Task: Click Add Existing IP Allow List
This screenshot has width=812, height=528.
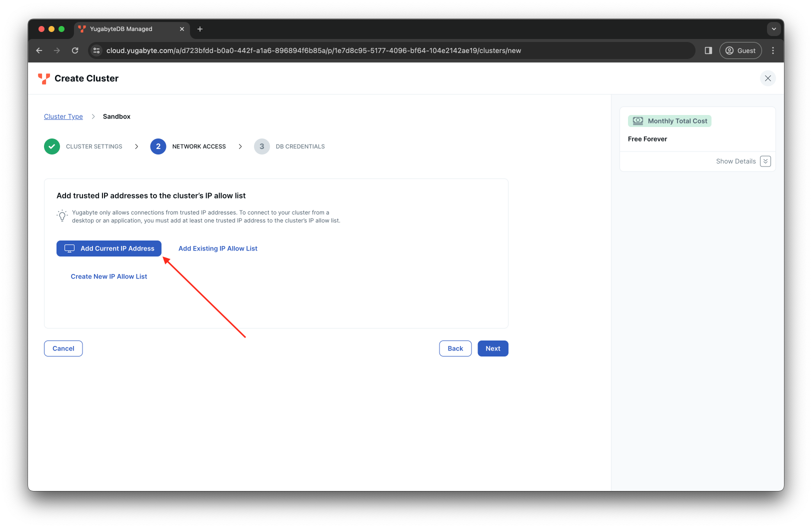Action: [217, 248]
